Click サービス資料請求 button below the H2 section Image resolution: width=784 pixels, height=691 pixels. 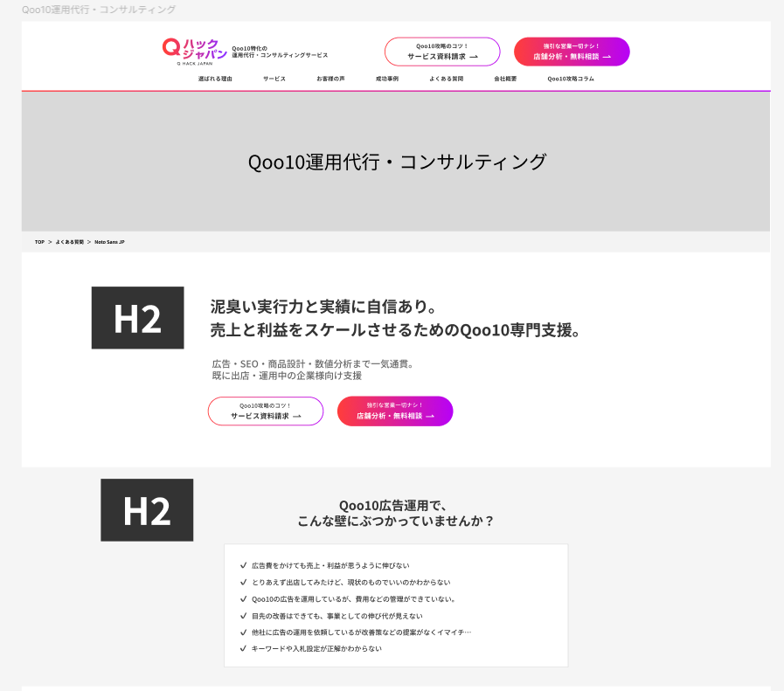[x=266, y=411]
